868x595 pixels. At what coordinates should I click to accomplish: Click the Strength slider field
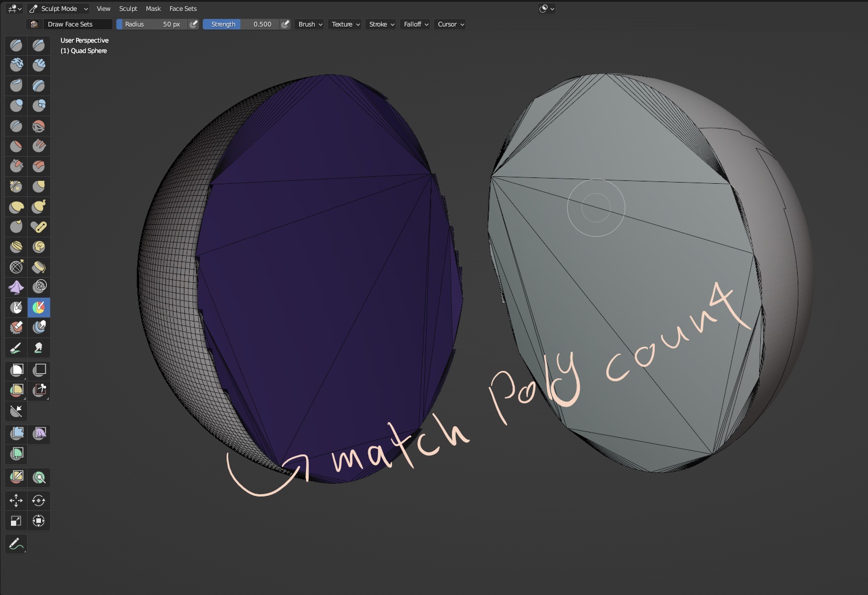(241, 24)
